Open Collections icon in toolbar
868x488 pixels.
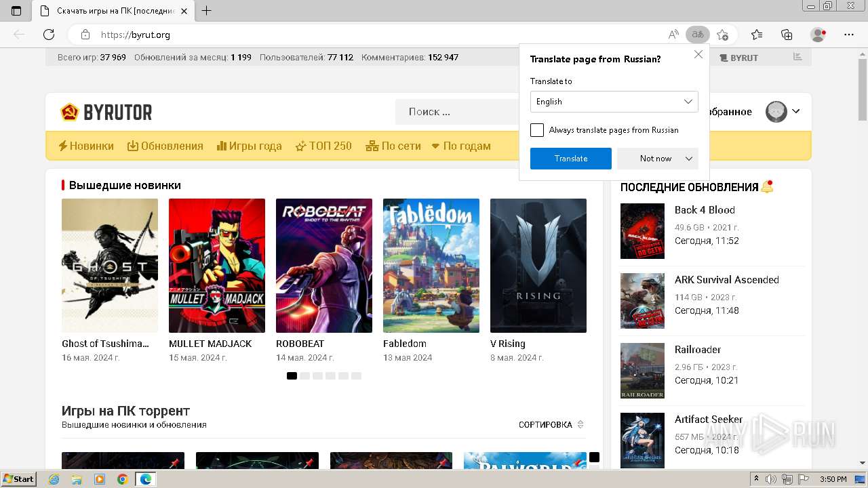[x=787, y=35]
